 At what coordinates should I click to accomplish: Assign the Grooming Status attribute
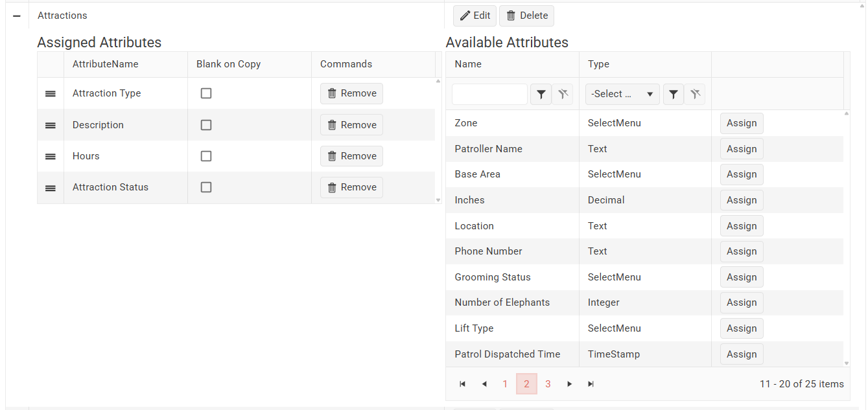pos(742,277)
